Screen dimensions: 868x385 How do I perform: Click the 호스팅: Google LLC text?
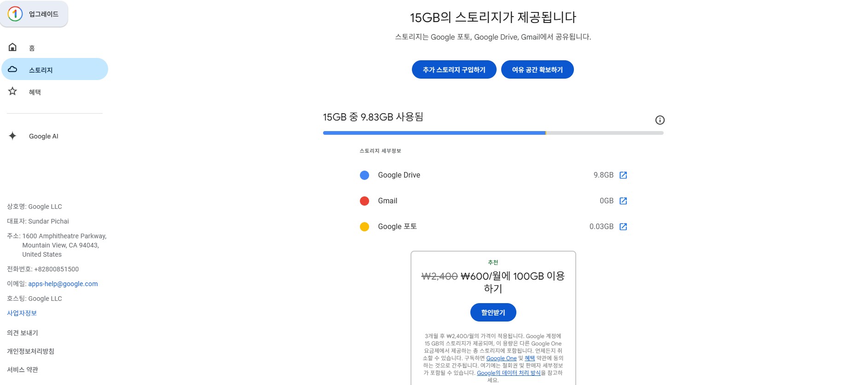click(x=35, y=299)
